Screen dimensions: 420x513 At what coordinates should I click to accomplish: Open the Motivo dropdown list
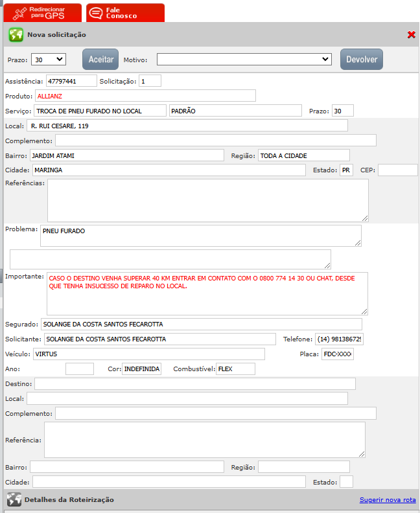[x=244, y=60]
